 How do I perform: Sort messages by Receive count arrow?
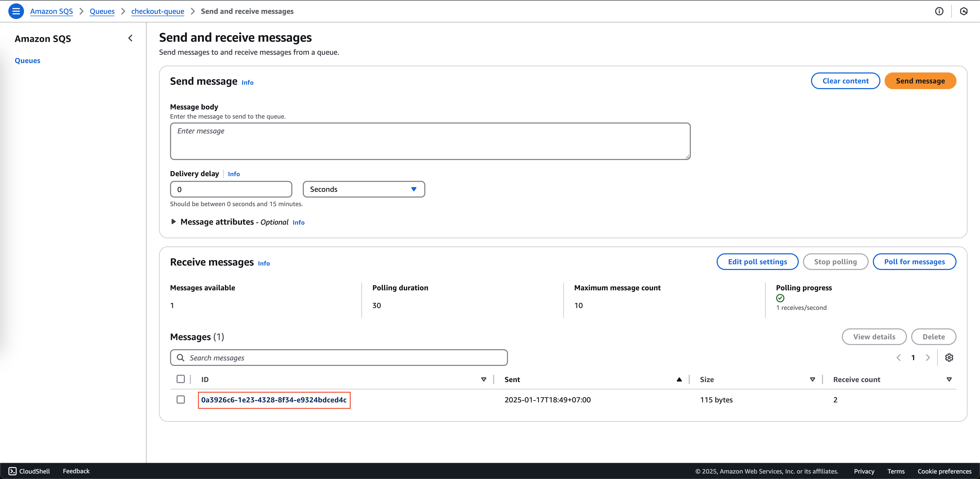pyautogui.click(x=949, y=379)
